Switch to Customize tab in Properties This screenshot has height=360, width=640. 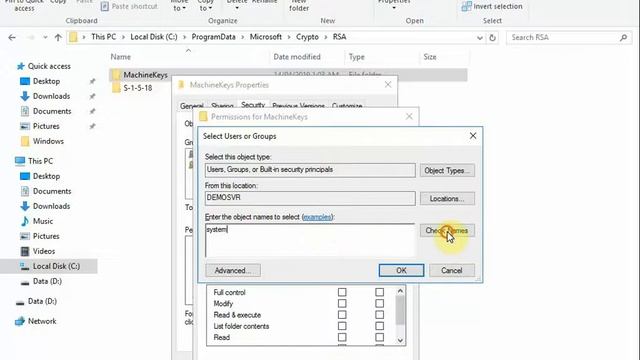(347, 106)
